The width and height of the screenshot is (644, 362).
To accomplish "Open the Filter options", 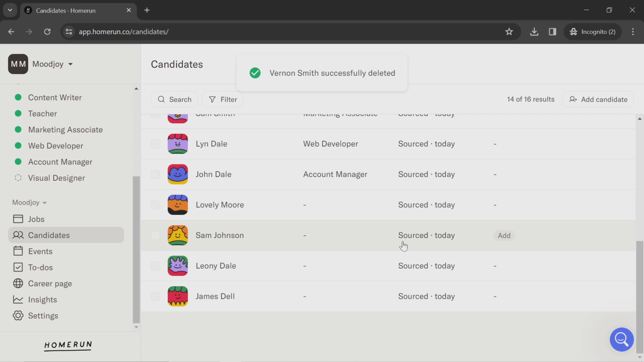I will 223,99.
